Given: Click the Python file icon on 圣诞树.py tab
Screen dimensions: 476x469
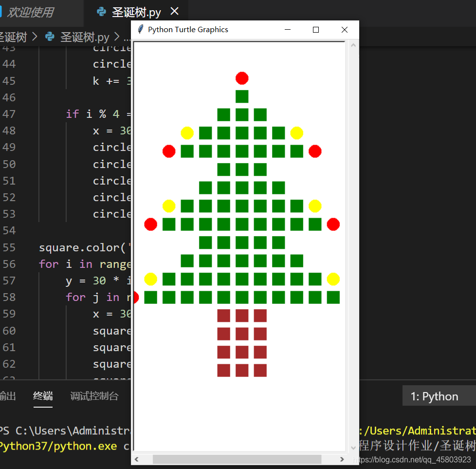Looking at the screenshot, I should (101, 12).
